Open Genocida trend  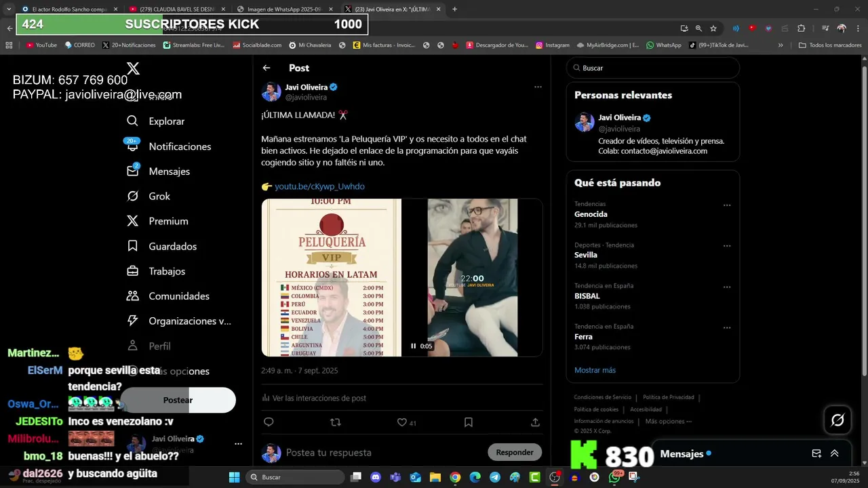click(x=591, y=214)
